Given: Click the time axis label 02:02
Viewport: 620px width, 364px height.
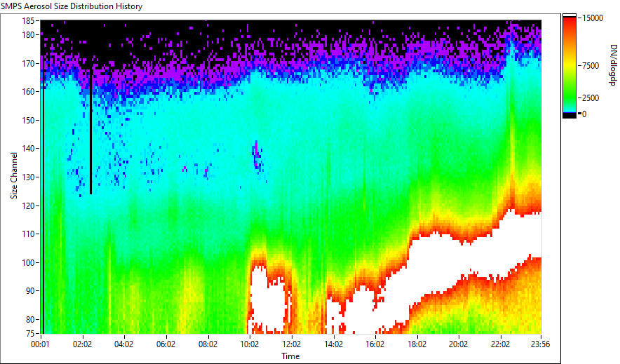Looking at the screenshot, I should tap(82, 344).
